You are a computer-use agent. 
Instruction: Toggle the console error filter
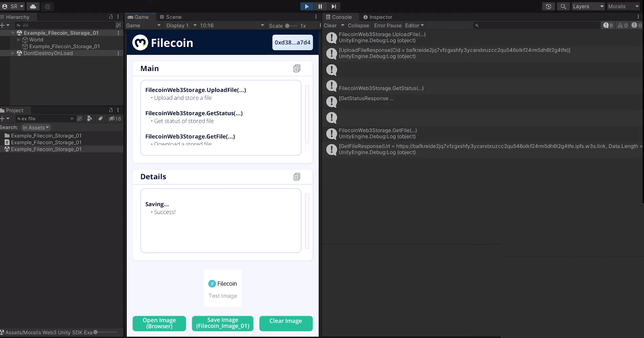(637, 25)
